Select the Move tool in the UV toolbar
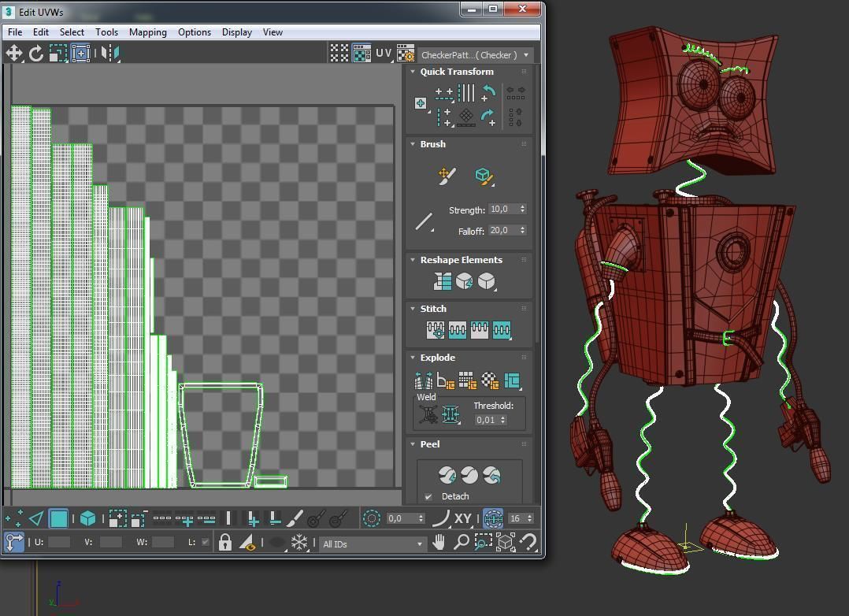Viewport: 849px width, 616px height. coord(14,53)
